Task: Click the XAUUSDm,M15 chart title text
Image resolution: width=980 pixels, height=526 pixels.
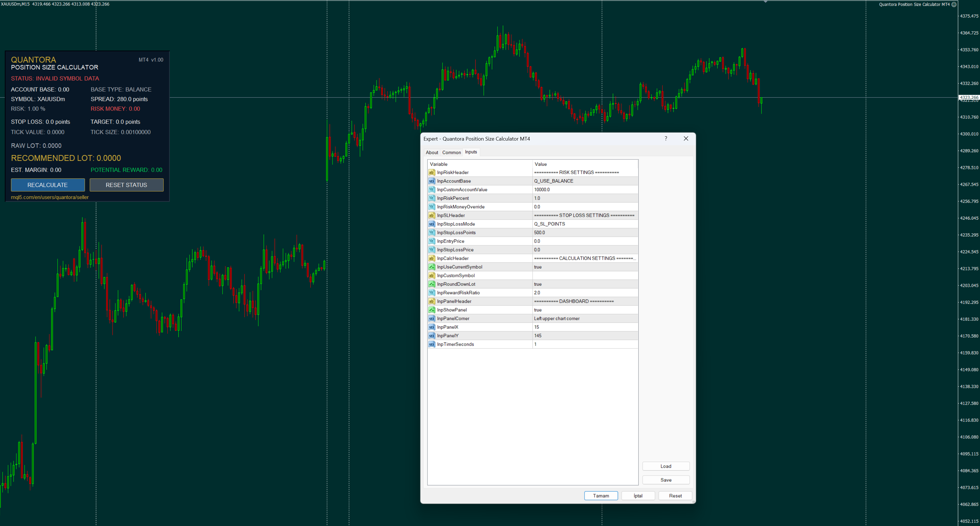Action: click(15, 4)
